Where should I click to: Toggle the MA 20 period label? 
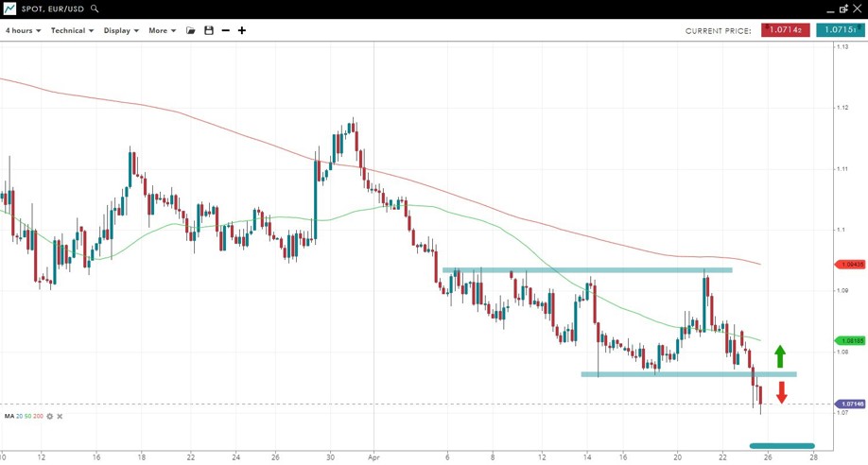22,416
